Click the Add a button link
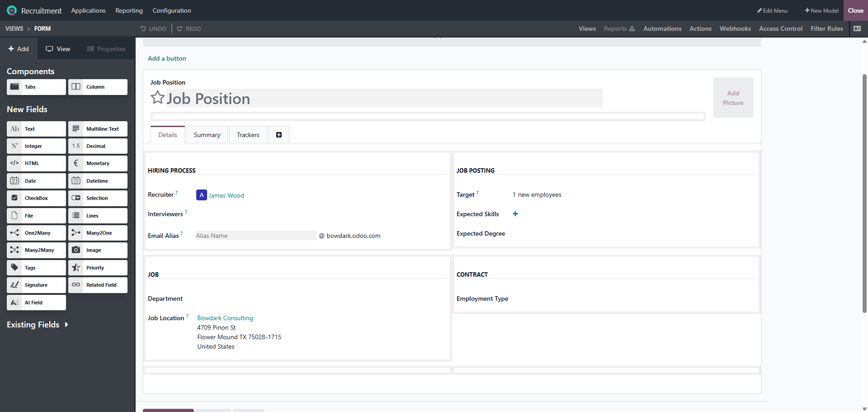The width and height of the screenshot is (868, 412). [x=167, y=58]
